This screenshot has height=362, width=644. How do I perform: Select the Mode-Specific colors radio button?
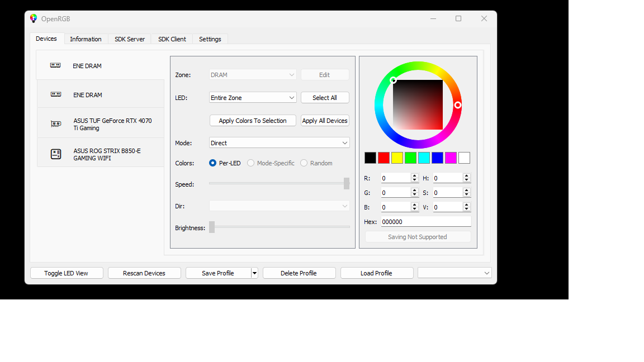point(250,163)
